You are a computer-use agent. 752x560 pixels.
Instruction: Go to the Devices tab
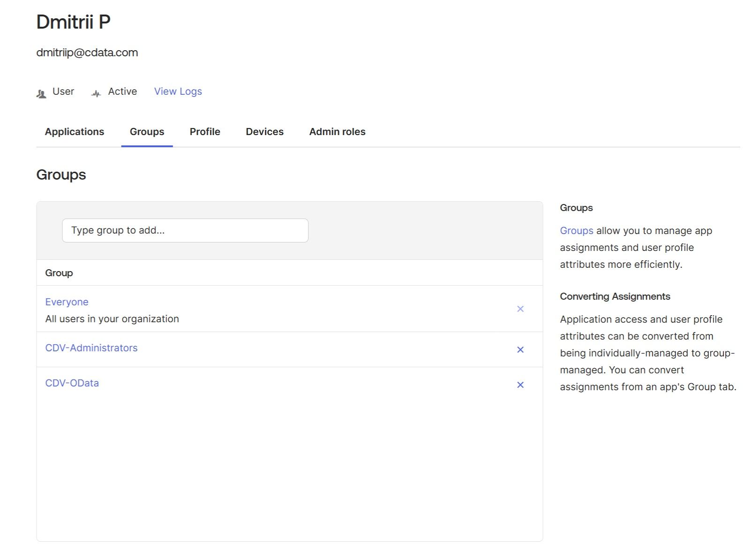coord(264,132)
